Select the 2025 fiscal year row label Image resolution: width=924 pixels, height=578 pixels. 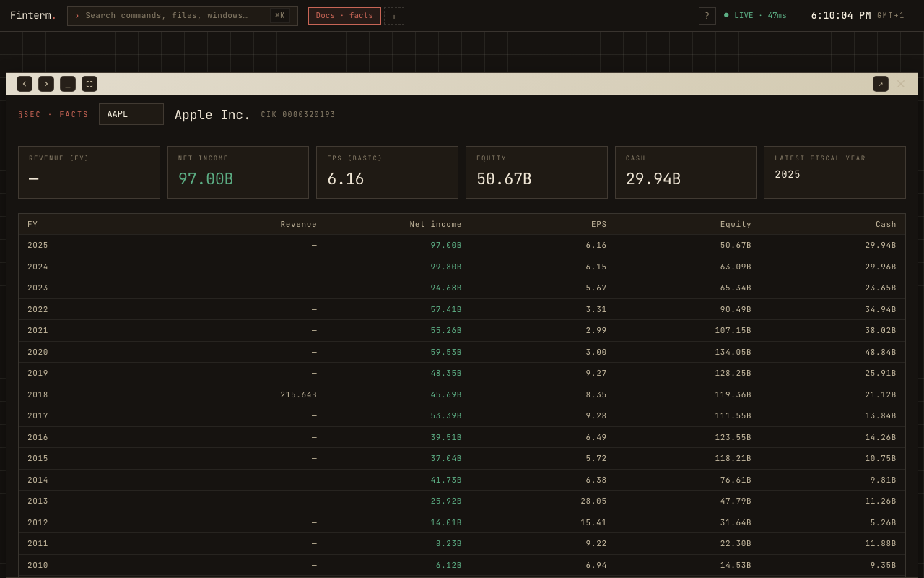tap(38, 246)
